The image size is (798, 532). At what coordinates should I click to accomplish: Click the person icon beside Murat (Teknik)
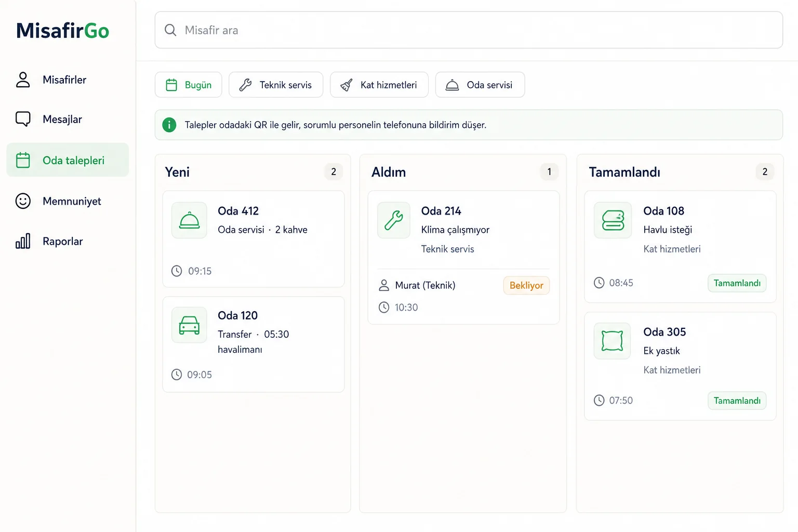(x=384, y=285)
